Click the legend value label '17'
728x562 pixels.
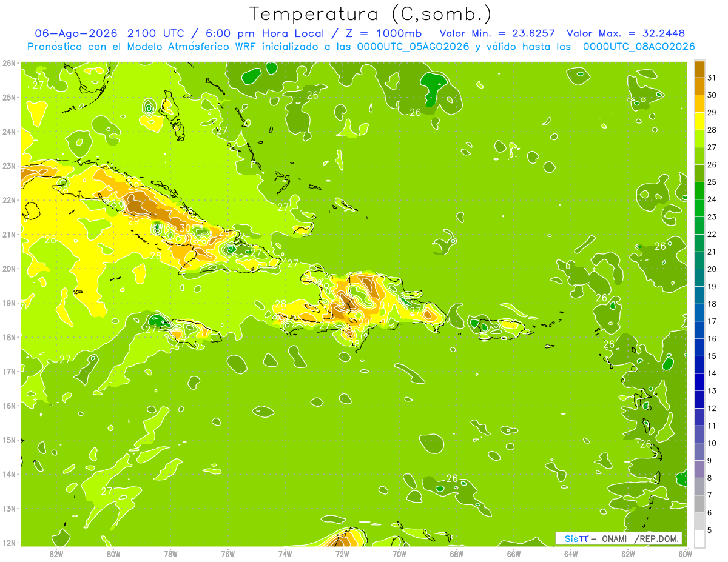[712, 321]
